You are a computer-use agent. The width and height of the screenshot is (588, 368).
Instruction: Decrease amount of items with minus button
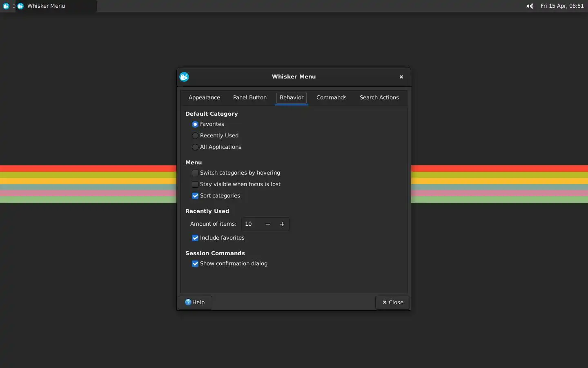[268, 224]
